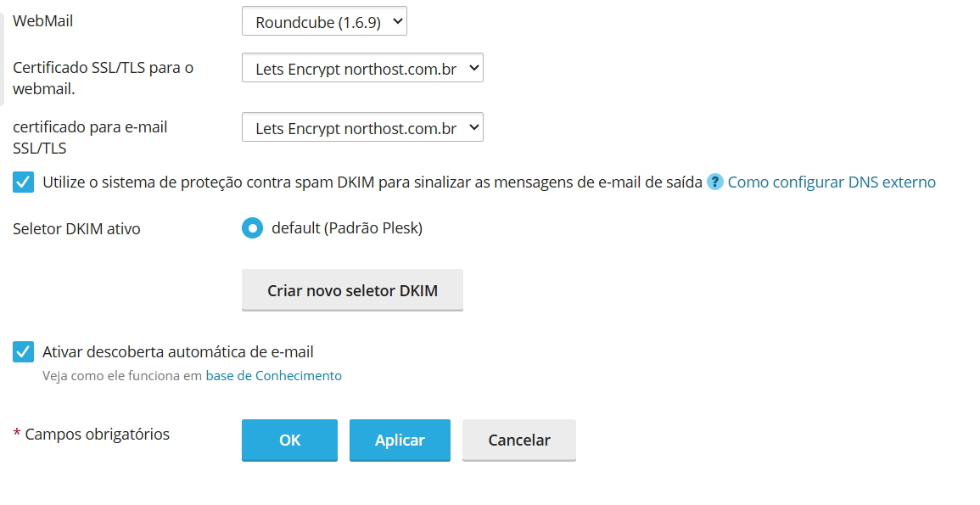This screenshot has width=980, height=505.
Task: Click the Veja como ele funciona hint text
Action: pyautogui.click(x=122, y=376)
